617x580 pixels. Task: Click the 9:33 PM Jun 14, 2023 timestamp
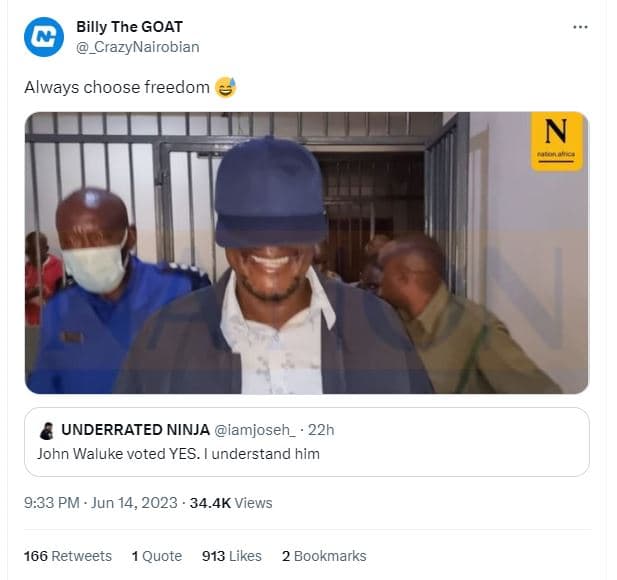pos(100,503)
